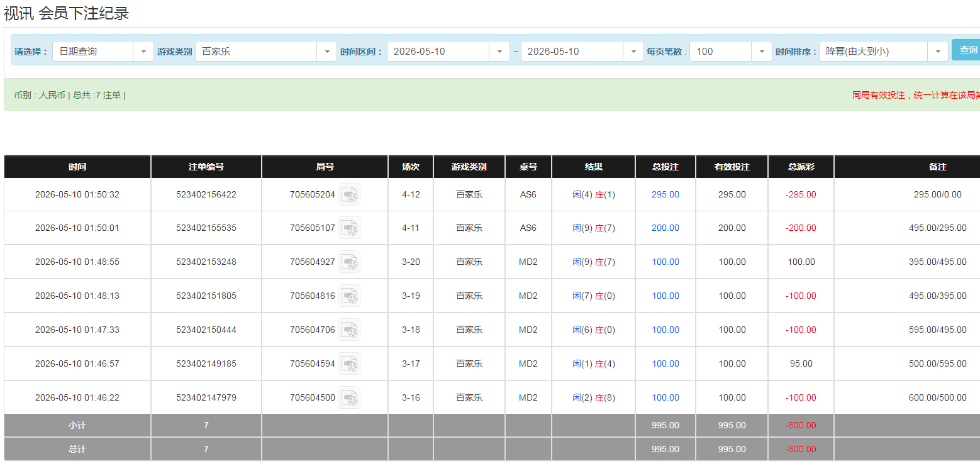Click bet number 523402149185
Viewport: 980px width, 466px height.
pos(206,364)
